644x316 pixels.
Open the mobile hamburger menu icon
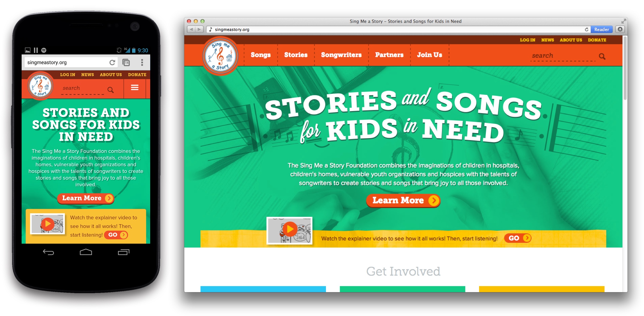135,88
